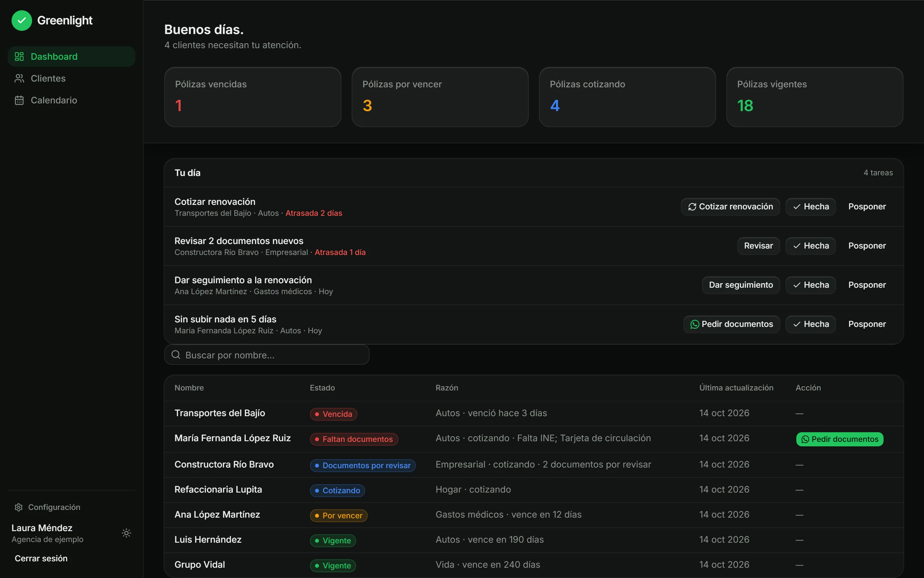The image size is (924, 578).
Task: Click the Por vencer status badge
Action: [x=338, y=516]
